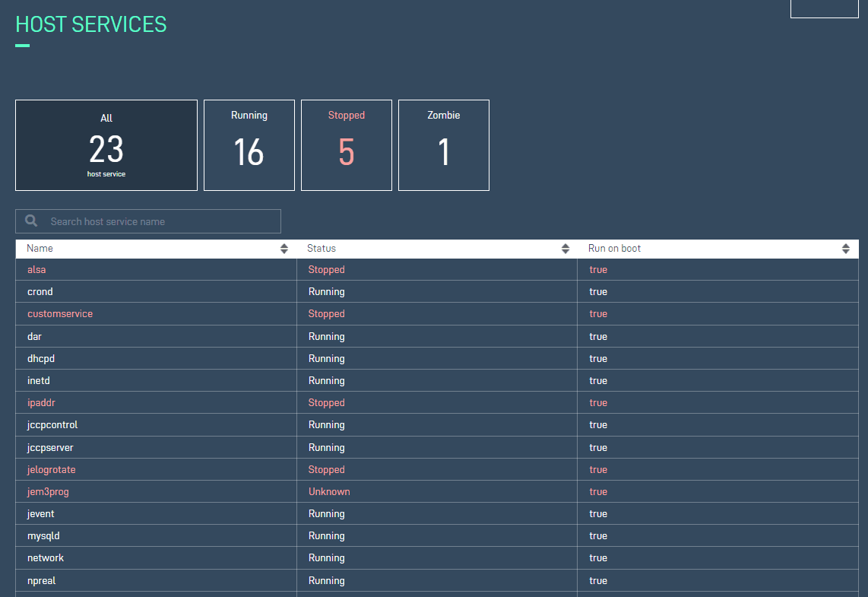Image resolution: width=868 pixels, height=597 pixels.
Task: Filter by Running services tile
Action: (249, 145)
